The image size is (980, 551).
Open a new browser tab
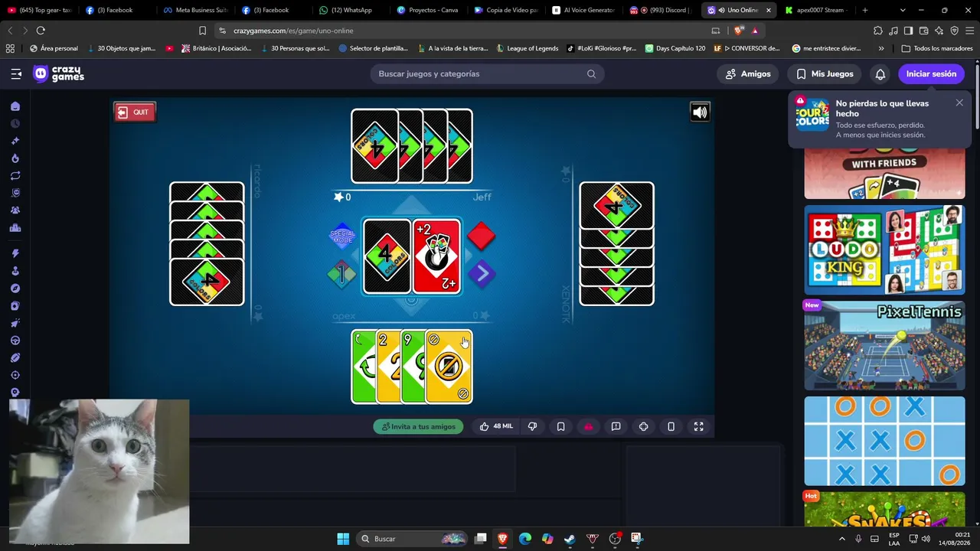point(865,10)
